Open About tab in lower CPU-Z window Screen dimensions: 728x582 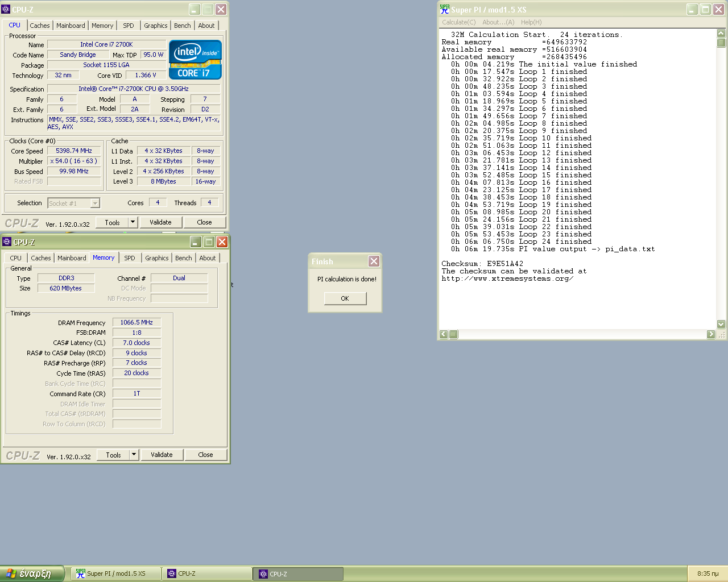[x=208, y=258]
